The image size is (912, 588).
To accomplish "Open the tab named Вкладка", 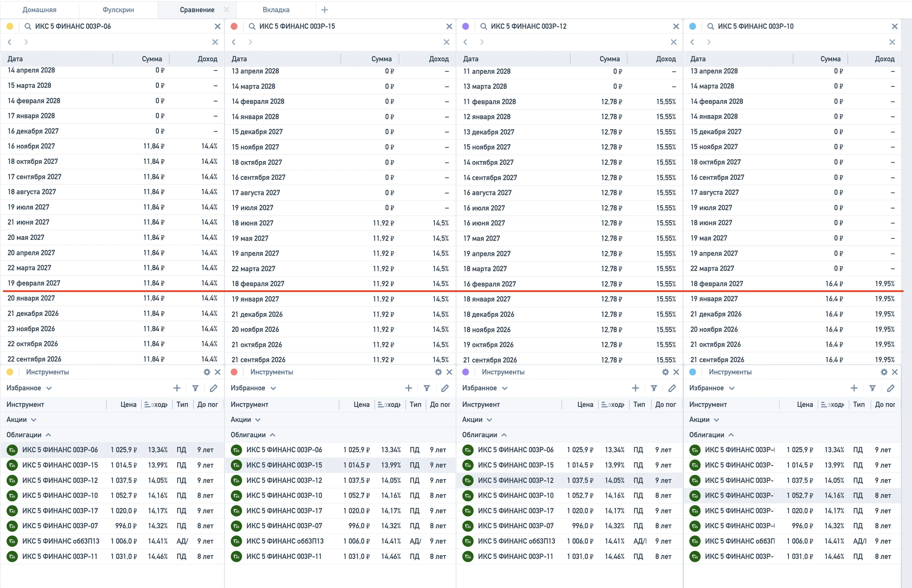I will pyautogui.click(x=276, y=10).
